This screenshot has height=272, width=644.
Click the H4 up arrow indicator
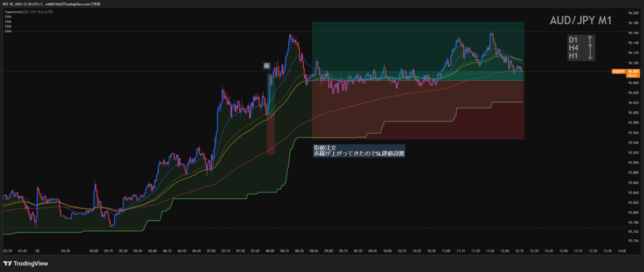(x=590, y=48)
